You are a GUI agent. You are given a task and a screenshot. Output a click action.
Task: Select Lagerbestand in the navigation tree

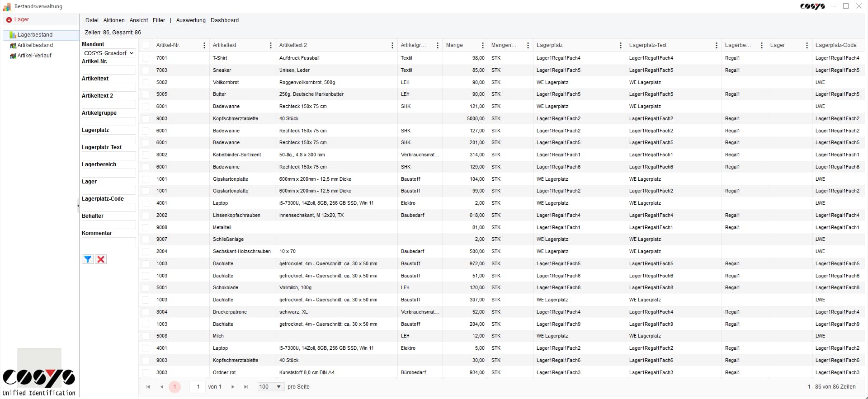click(35, 35)
